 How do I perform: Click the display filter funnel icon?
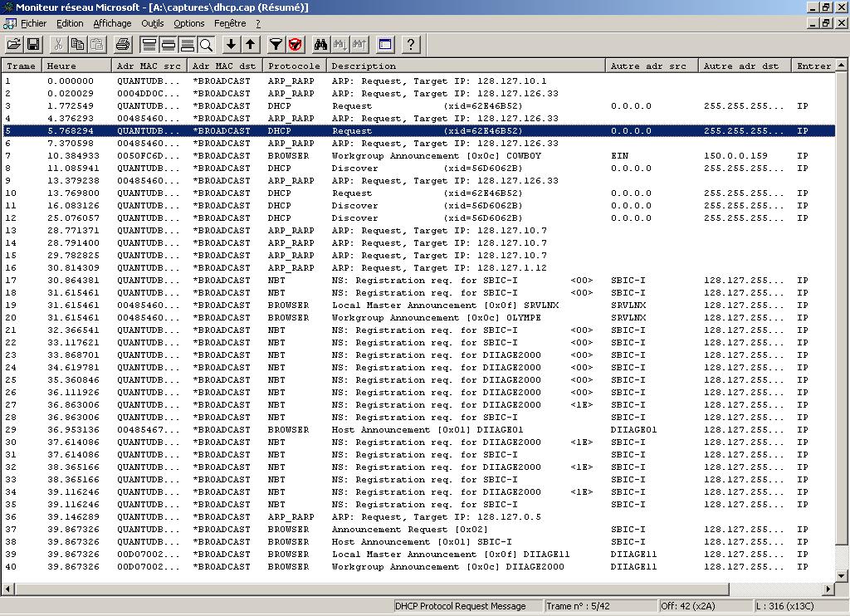276,45
